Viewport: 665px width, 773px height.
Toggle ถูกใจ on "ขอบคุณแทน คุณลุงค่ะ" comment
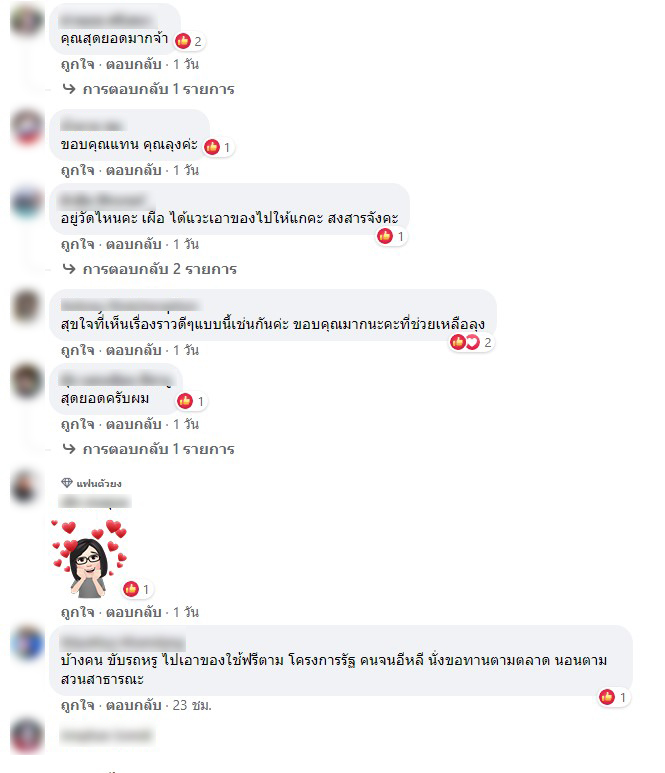click(77, 170)
